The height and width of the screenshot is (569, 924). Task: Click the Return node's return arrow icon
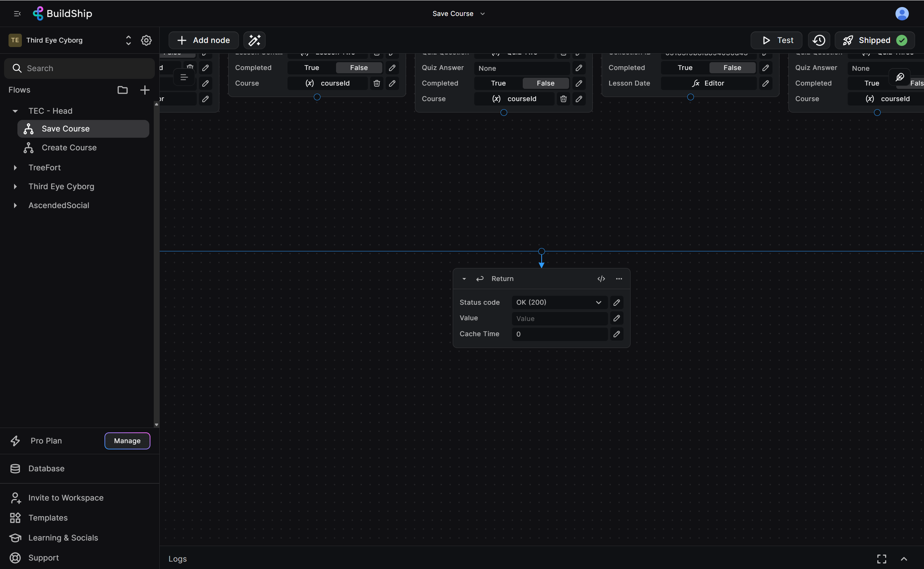click(x=480, y=279)
